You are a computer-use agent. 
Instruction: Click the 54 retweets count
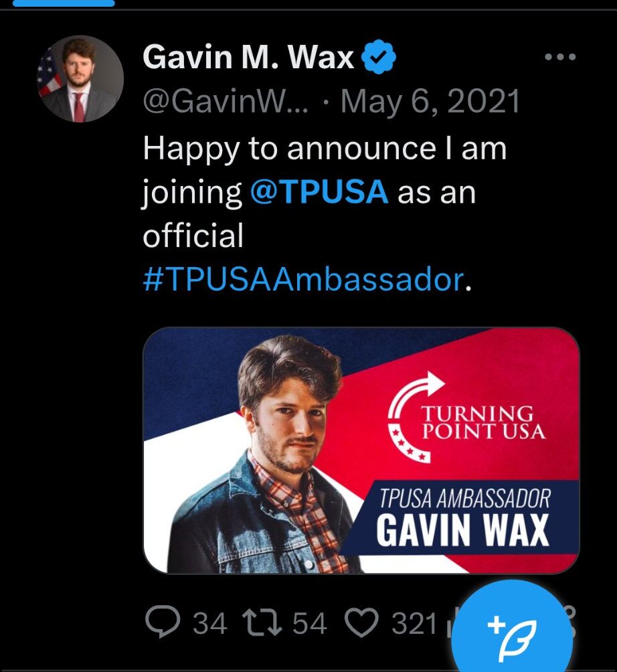(309, 623)
